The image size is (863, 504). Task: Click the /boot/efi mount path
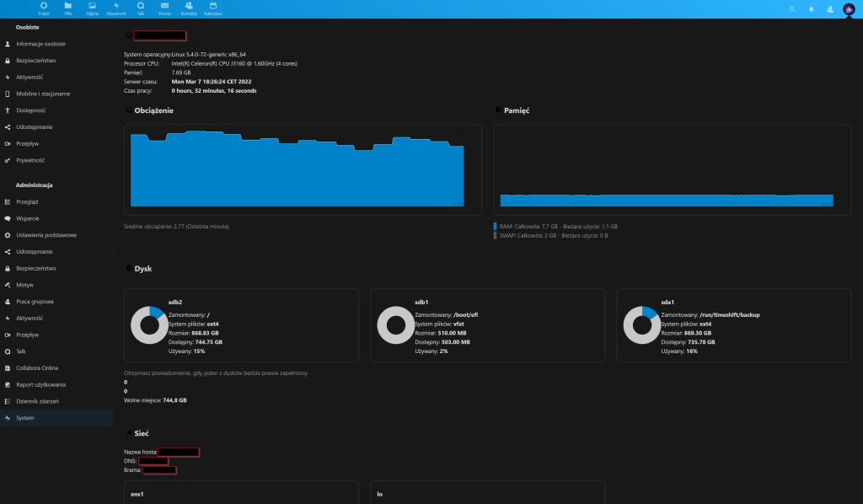(x=465, y=314)
